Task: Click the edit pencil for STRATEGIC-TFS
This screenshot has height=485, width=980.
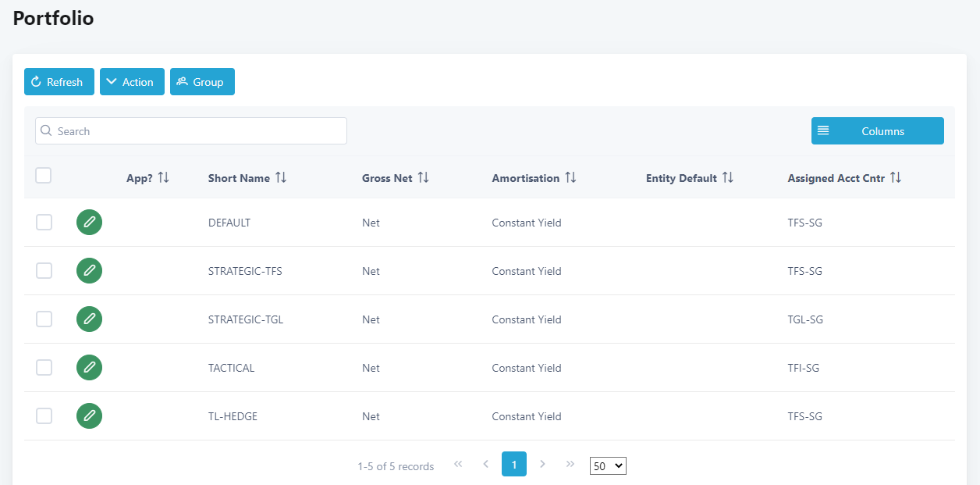Action: pos(89,271)
